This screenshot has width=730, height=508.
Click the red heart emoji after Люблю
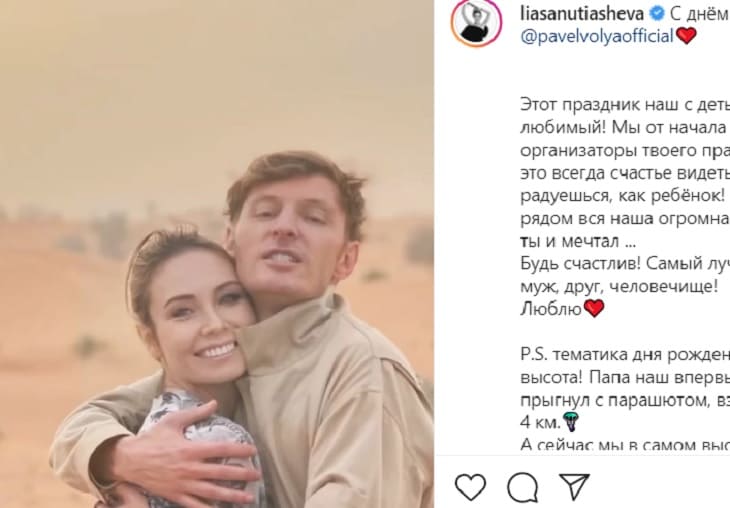[x=594, y=308]
